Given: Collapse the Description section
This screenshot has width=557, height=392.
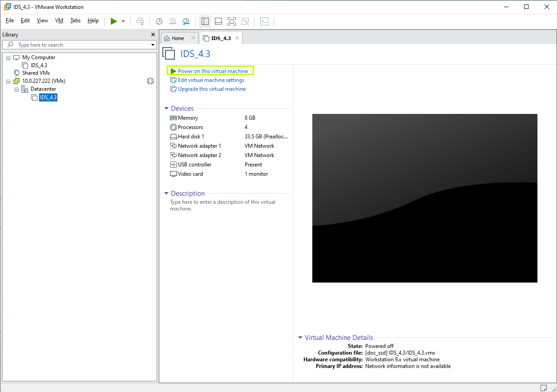Looking at the screenshot, I should point(166,194).
